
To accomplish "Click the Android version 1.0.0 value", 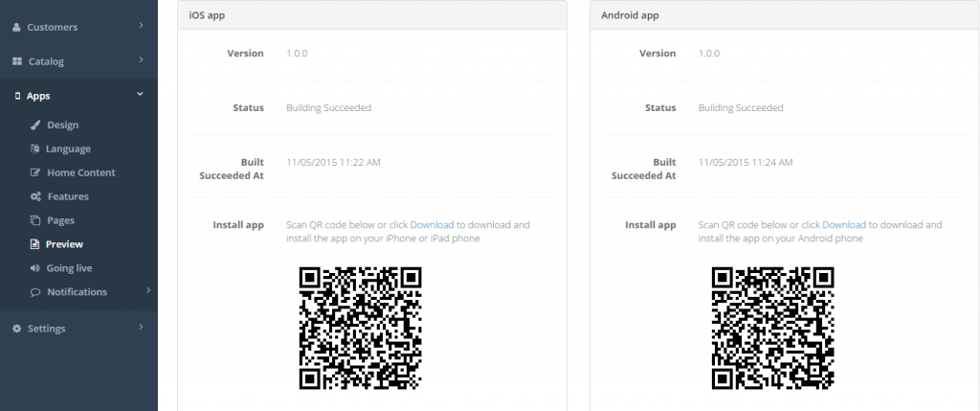I will 709,54.
